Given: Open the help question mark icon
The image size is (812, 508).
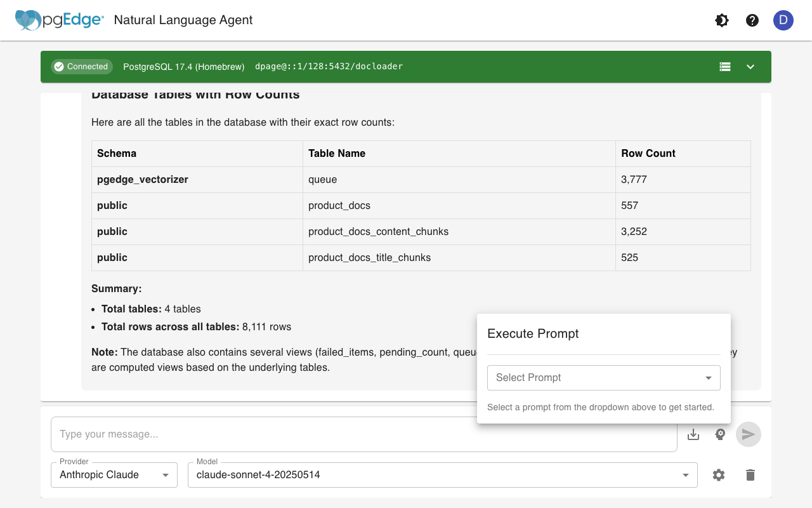Looking at the screenshot, I should tap(752, 20).
